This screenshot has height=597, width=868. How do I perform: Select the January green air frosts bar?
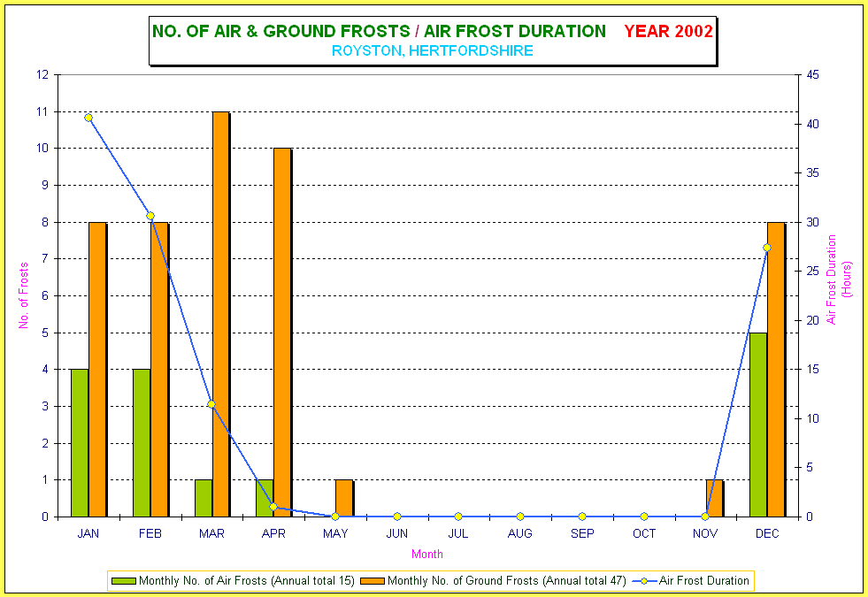(80, 442)
